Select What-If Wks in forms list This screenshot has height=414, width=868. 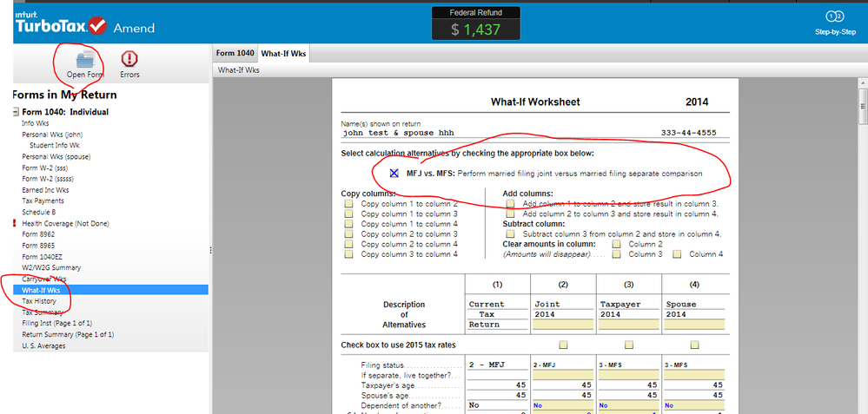[x=110, y=290]
